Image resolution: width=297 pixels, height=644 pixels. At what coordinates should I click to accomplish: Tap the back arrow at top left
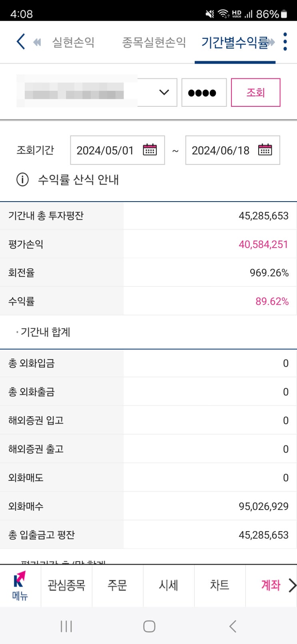coord(21,42)
